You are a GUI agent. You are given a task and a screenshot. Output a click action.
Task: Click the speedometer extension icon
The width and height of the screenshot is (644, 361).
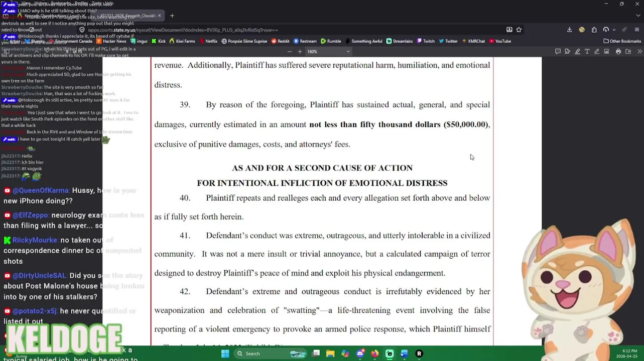(x=606, y=30)
